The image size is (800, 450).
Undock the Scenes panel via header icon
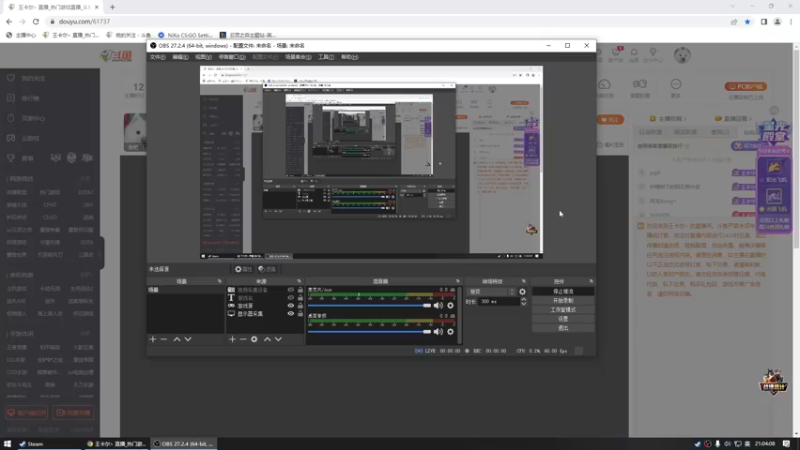219,281
